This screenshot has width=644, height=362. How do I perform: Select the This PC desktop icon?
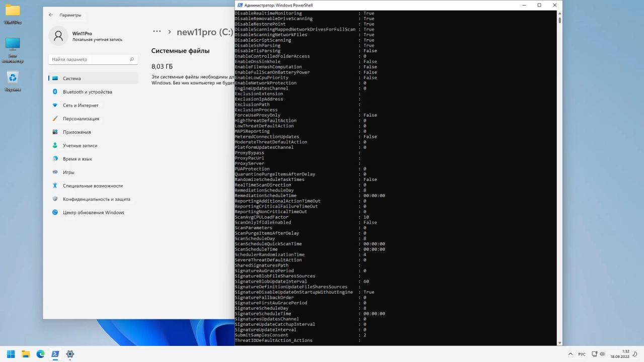pos(13,50)
